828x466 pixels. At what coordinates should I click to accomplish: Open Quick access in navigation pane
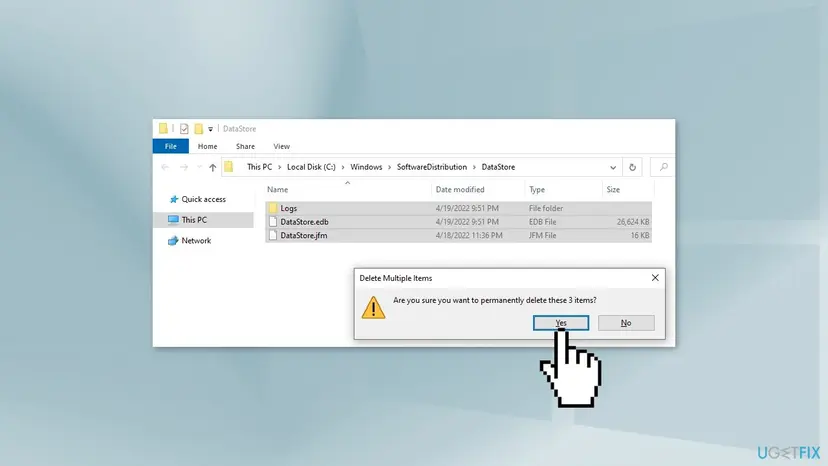[x=203, y=199]
